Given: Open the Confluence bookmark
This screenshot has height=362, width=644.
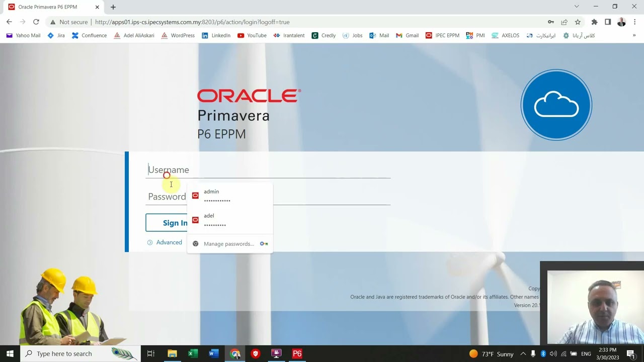Looking at the screenshot, I should point(90,36).
